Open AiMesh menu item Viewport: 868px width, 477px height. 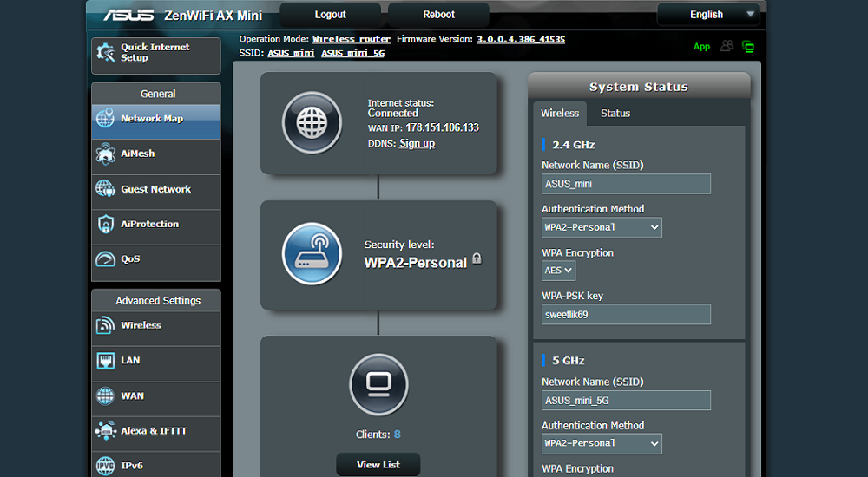click(x=156, y=157)
